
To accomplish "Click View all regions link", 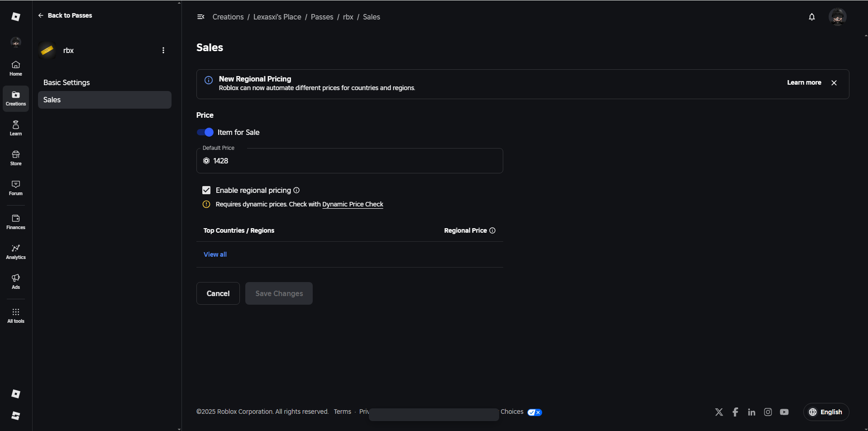I will coord(215,254).
